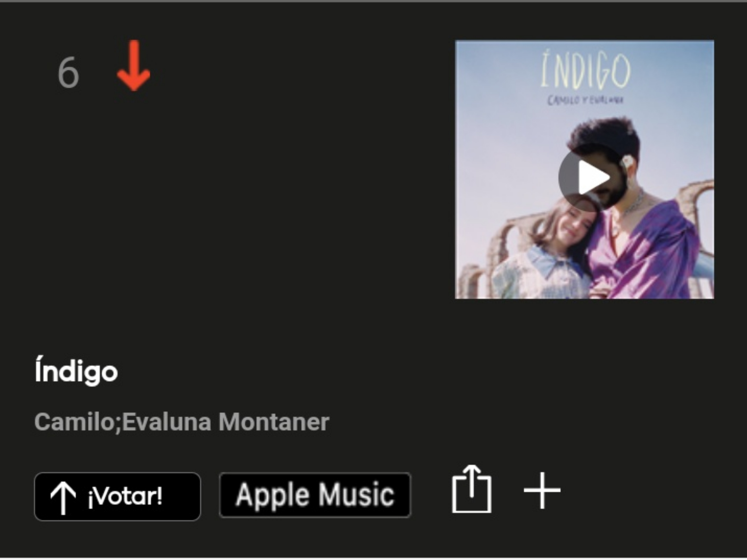The height and width of the screenshot is (560, 747).
Task: Click the Índigo song title
Action: tap(76, 370)
